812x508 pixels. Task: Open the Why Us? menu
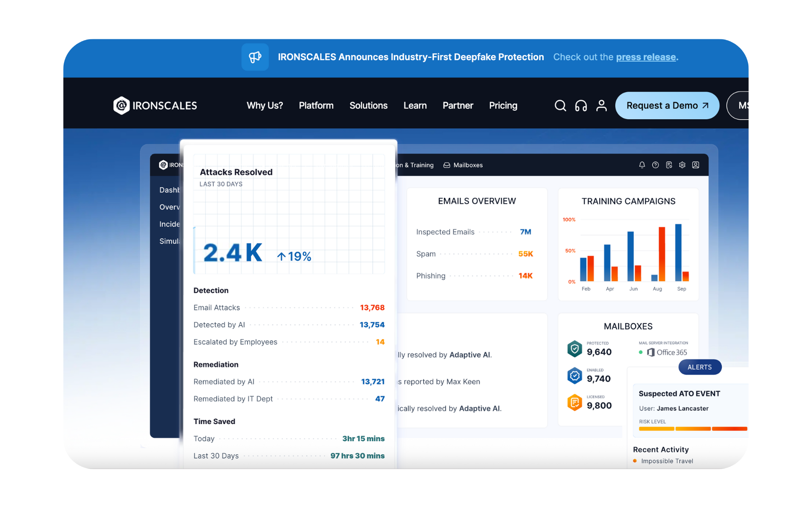click(x=264, y=105)
